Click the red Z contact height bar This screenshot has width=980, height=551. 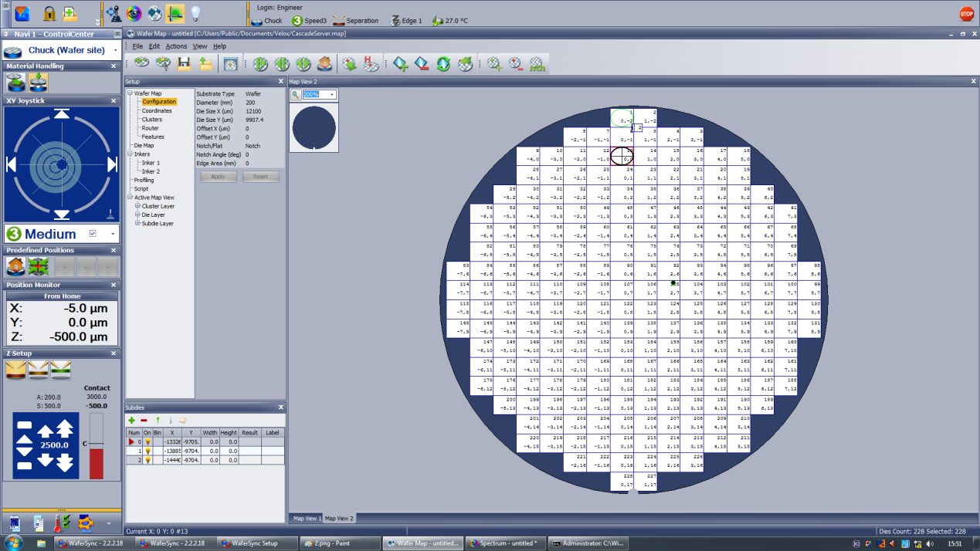pos(97,445)
